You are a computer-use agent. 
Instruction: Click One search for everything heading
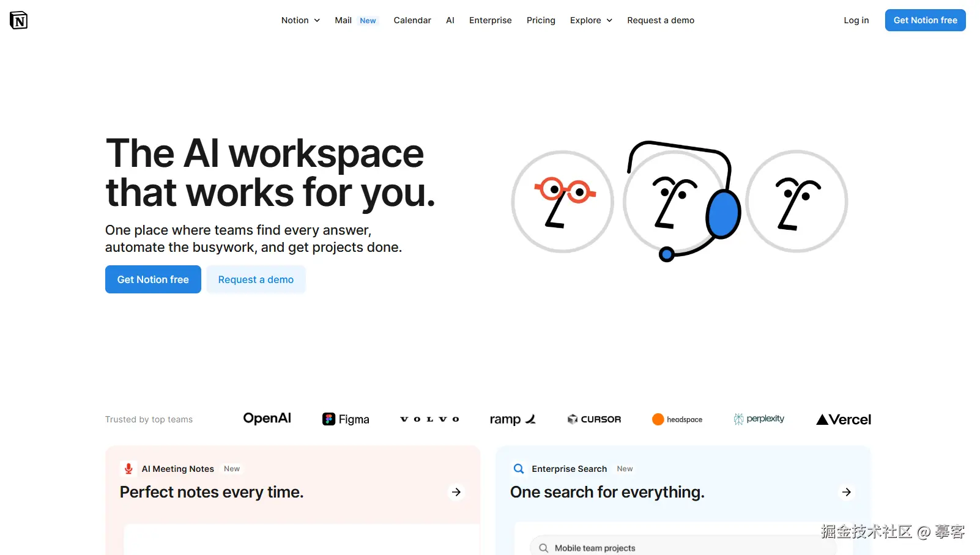[607, 492]
